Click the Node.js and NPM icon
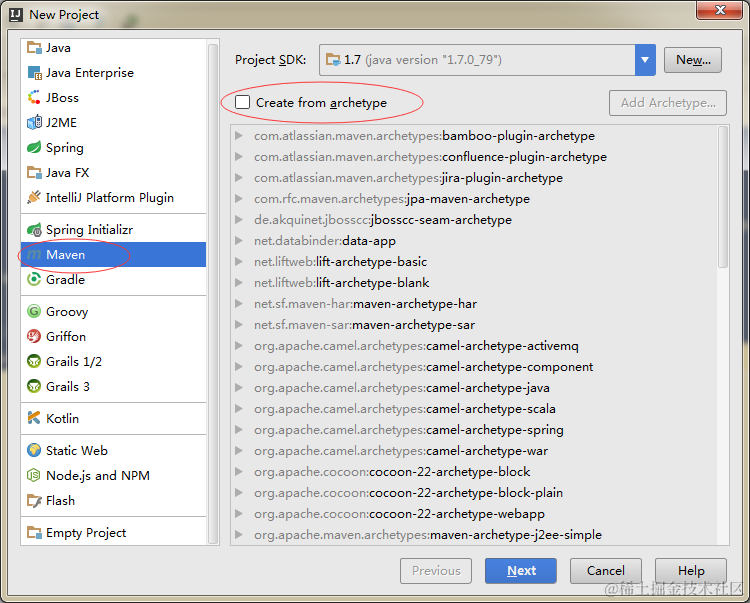Image resolution: width=750 pixels, height=603 pixels. pos(34,475)
